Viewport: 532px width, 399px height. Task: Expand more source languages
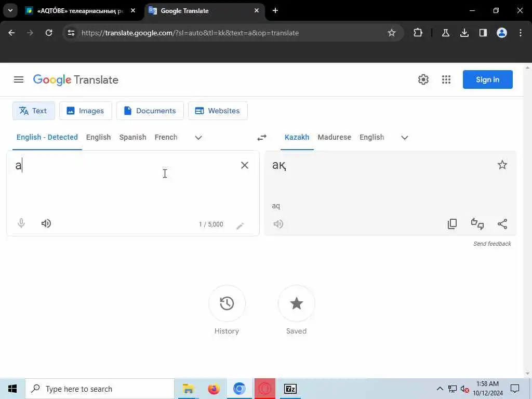198,137
